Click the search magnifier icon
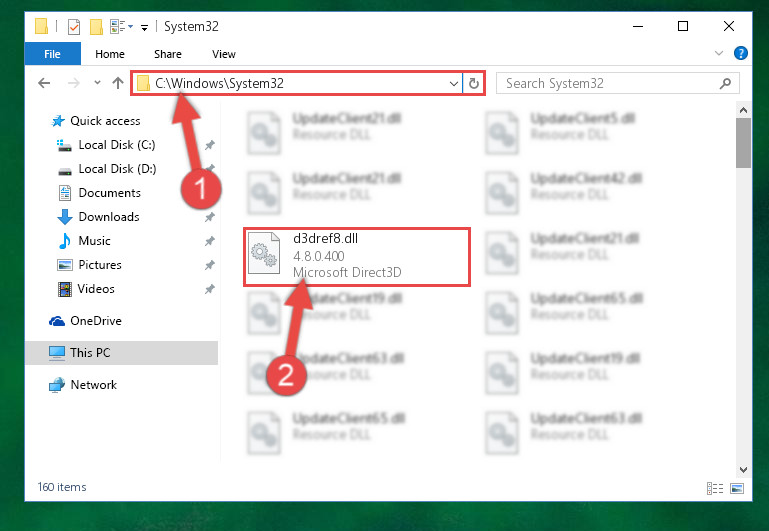 725,84
